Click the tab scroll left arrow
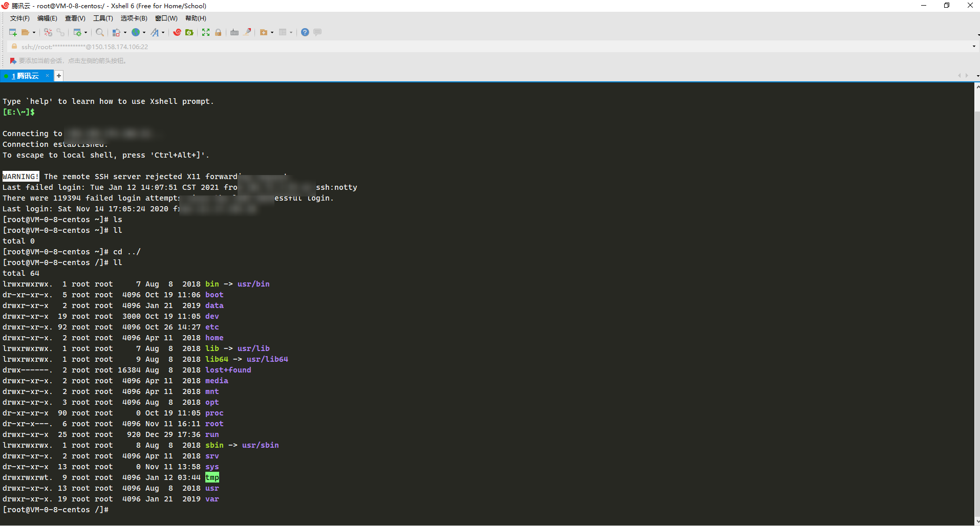 tap(960, 76)
